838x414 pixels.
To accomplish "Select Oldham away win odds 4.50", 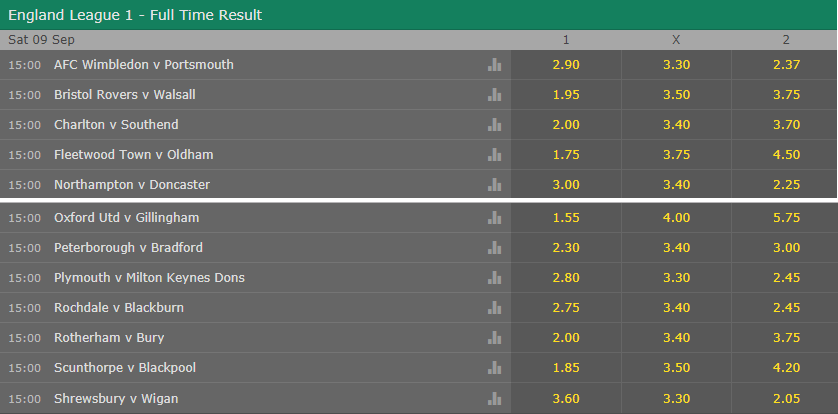I will click(x=786, y=154).
